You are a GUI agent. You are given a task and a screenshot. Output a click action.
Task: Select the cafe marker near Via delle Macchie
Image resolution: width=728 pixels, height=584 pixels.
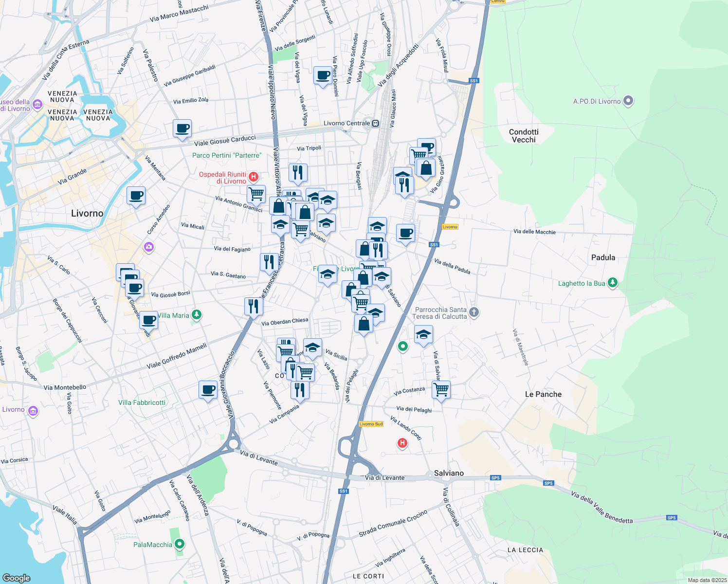[405, 234]
